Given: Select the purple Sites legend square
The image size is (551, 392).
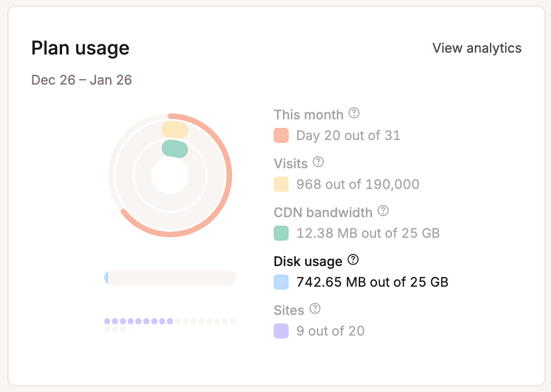Looking at the screenshot, I should tap(281, 331).
